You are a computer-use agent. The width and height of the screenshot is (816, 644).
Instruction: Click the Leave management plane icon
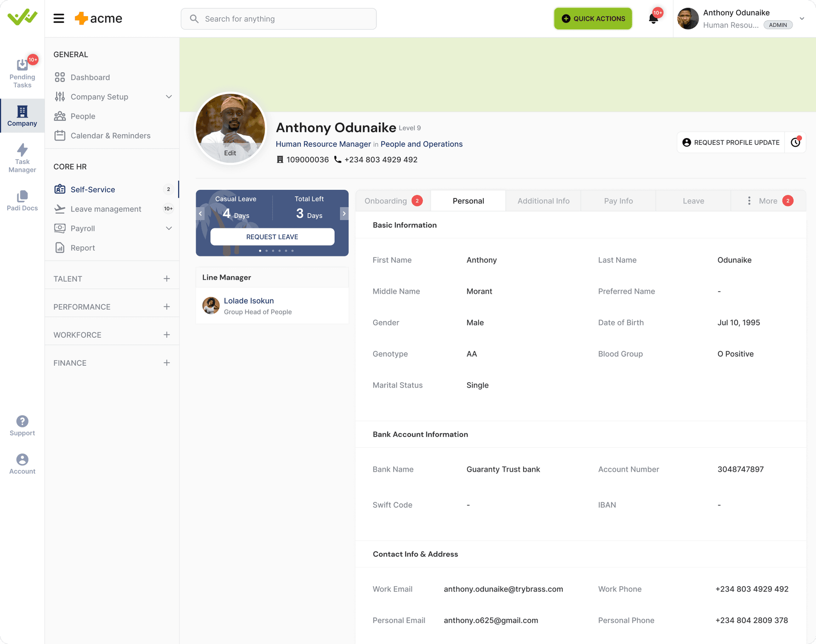pyautogui.click(x=60, y=209)
